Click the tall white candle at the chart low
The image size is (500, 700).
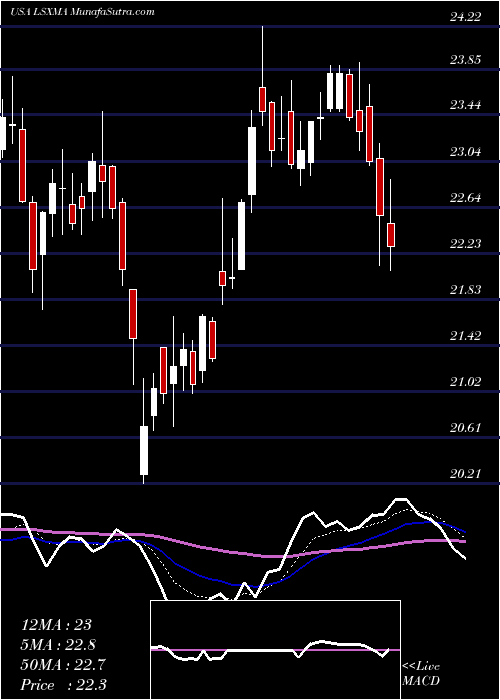[144, 450]
